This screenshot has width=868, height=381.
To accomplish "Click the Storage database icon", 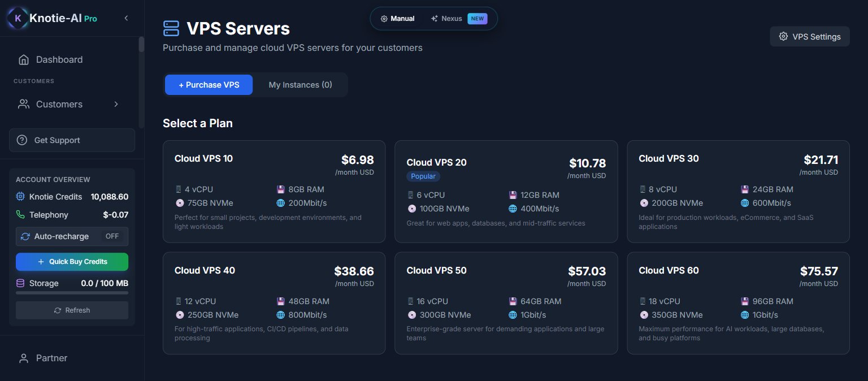I will point(20,283).
